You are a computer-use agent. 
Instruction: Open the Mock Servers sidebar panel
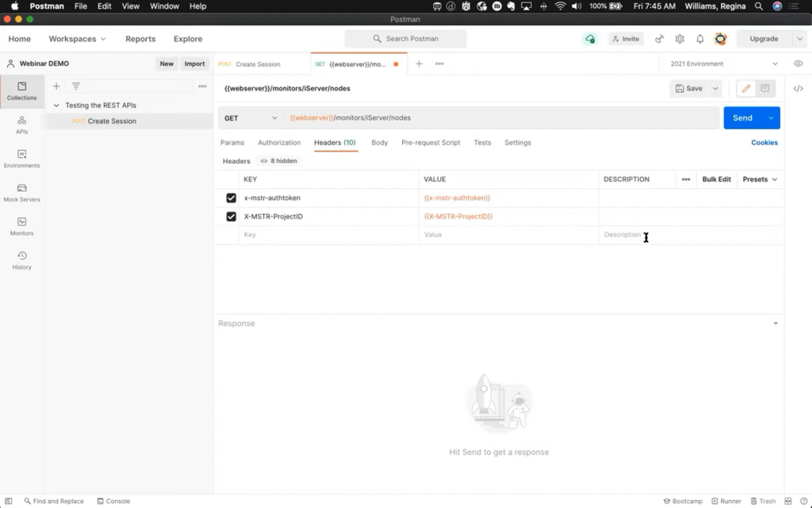(21, 193)
